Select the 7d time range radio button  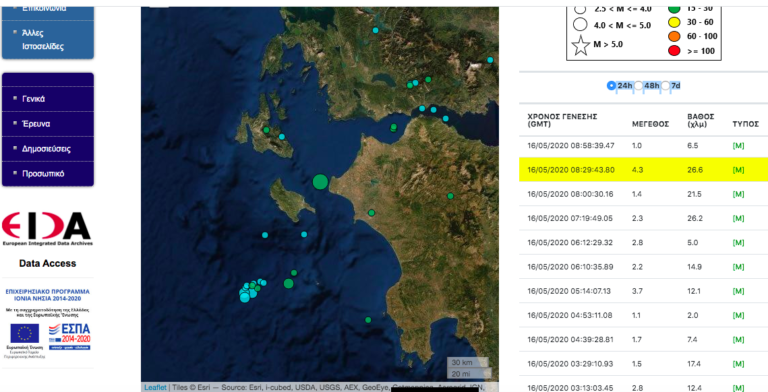tap(665, 86)
